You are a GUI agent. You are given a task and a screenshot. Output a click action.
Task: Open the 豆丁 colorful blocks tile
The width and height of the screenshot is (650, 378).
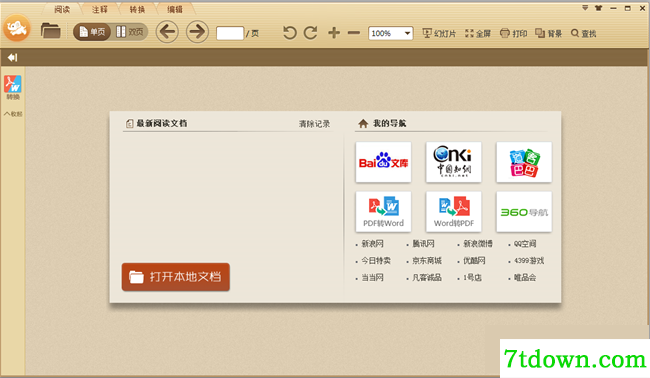pyautogui.click(x=524, y=162)
